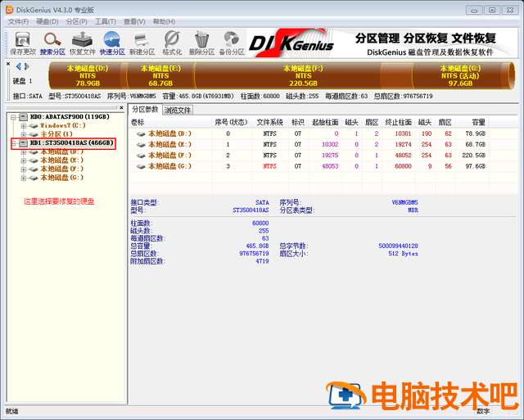The width and height of the screenshot is (524, 420).
Task: Select Windows7(C:) in the tree
Action: click(63, 125)
